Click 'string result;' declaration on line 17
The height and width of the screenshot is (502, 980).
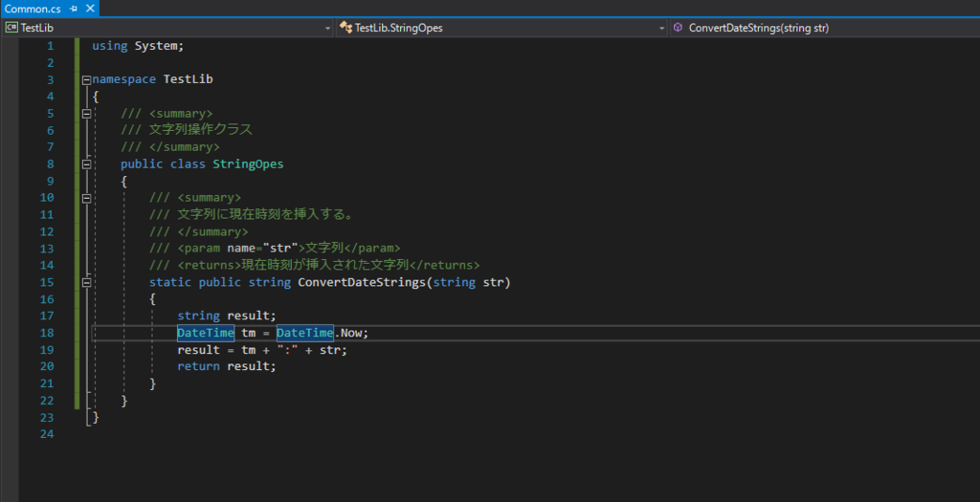coord(226,316)
